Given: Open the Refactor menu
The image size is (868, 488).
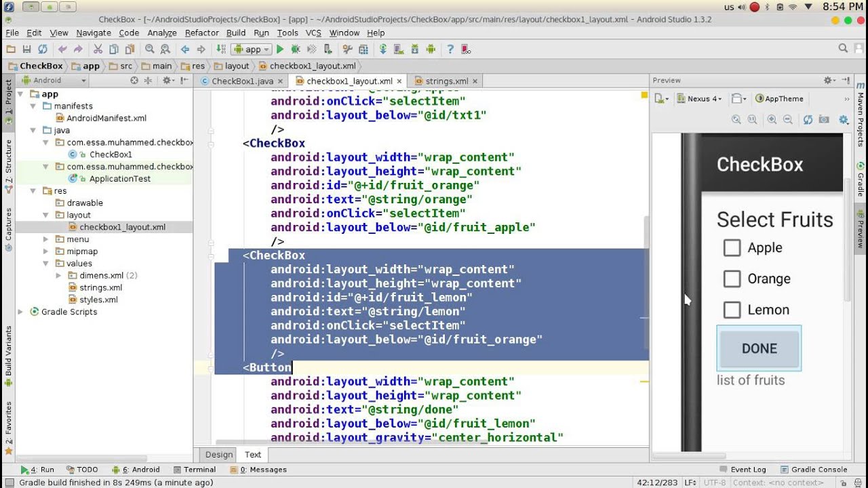Looking at the screenshot, I should 201,33.
